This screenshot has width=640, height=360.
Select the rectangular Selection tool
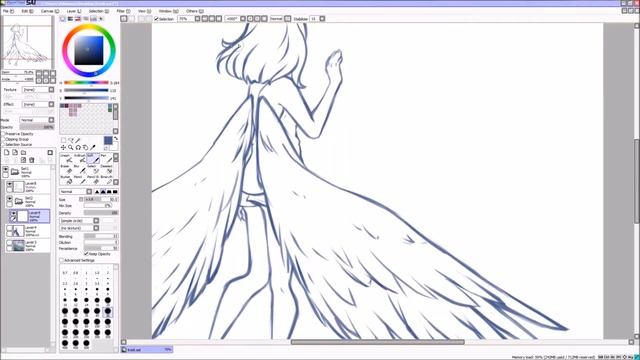[x=63, y=140]
